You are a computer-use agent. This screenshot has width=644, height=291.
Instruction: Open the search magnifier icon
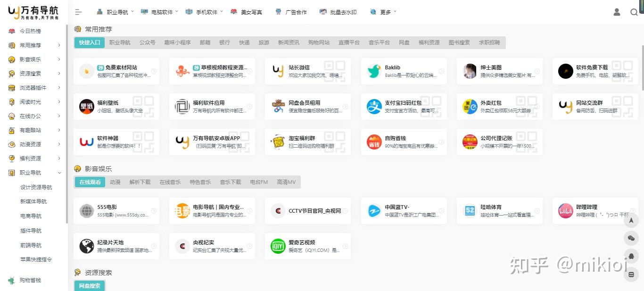coord(634,12)
